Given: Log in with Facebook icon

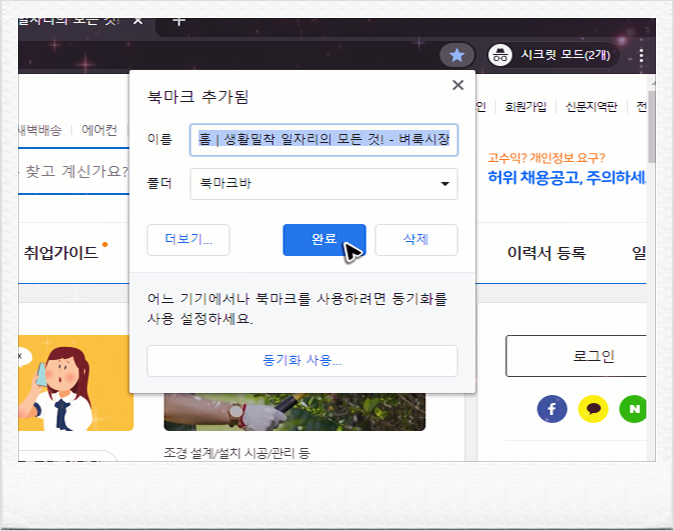Looking at the screenshot, I should [x=552, y=409].
